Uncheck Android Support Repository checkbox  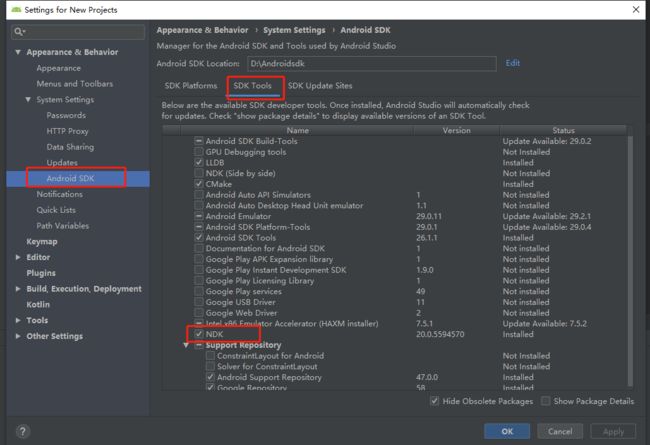[x=210, y=377]
